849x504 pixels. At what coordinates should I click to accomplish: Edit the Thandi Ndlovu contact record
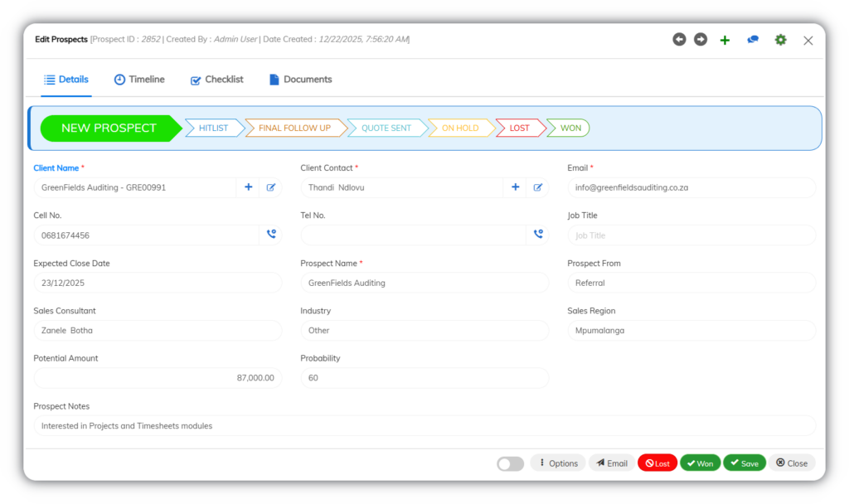pyautogui.click(x=537, y=187)
